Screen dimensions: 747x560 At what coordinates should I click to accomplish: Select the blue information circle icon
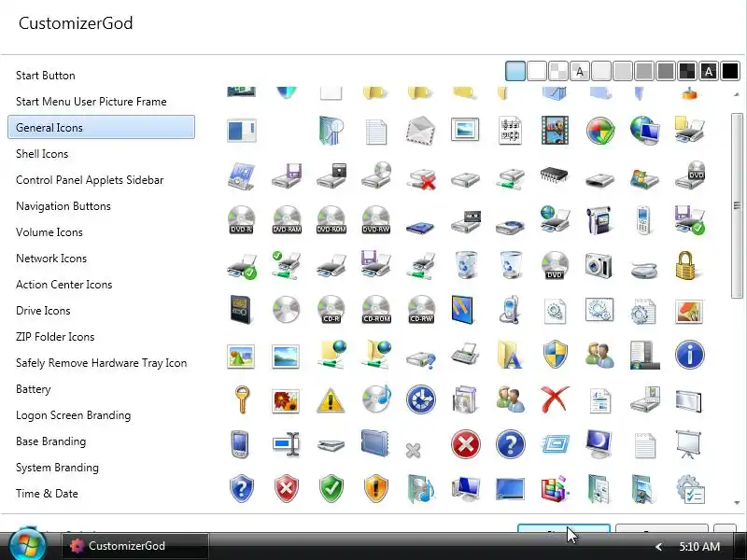click(x=689, y=355)
